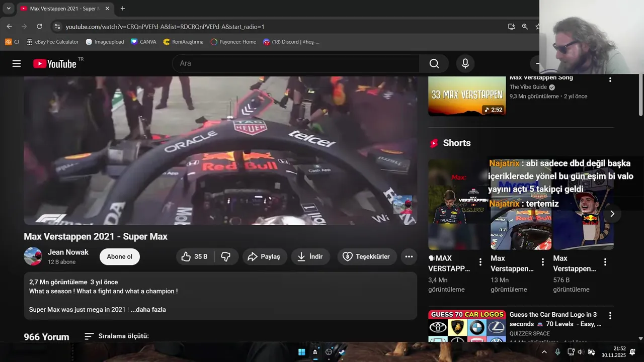
Task: Open Teşekkürler super thanks button
Action: coord(367,256)
